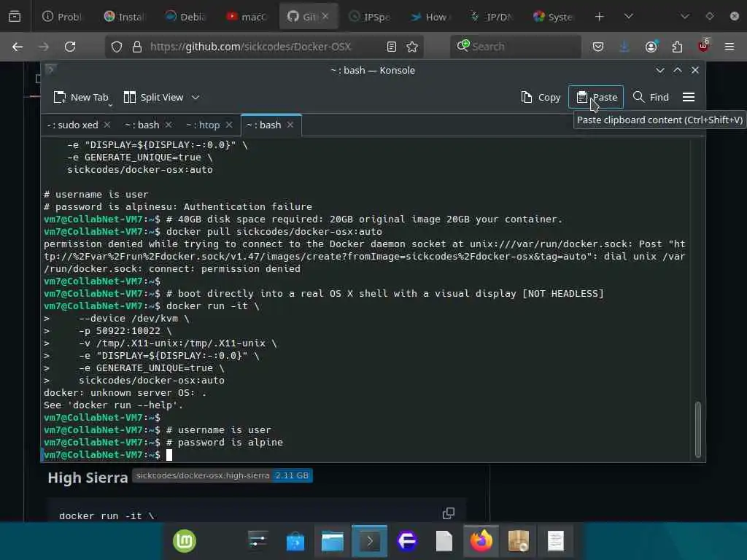747x560 pixels.
Task: Open the Pocket save icon
Action: [598, 47]
